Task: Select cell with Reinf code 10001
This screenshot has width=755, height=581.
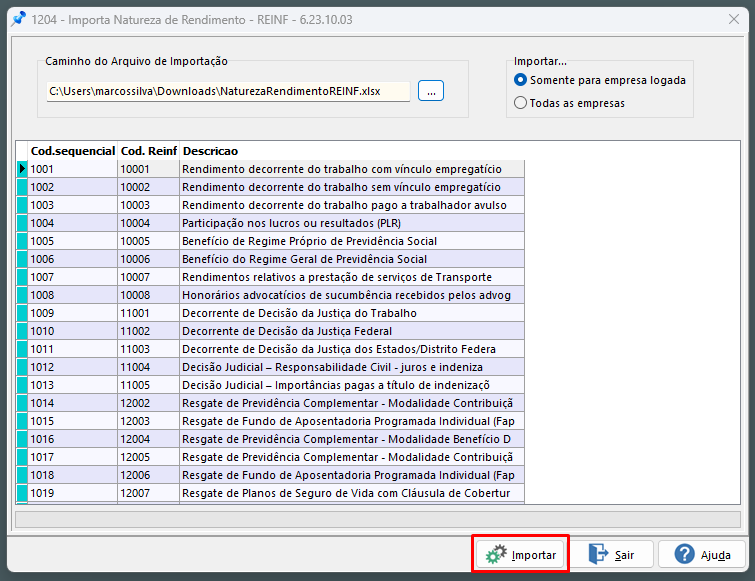Action: [x=148, y=169]
